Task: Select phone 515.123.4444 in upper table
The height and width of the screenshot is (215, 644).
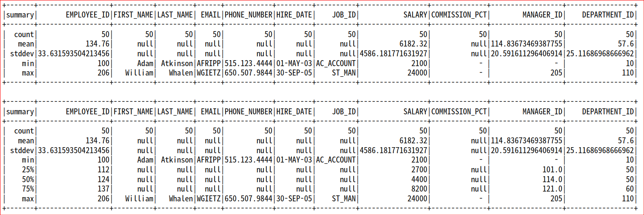Action: [249, 63]
